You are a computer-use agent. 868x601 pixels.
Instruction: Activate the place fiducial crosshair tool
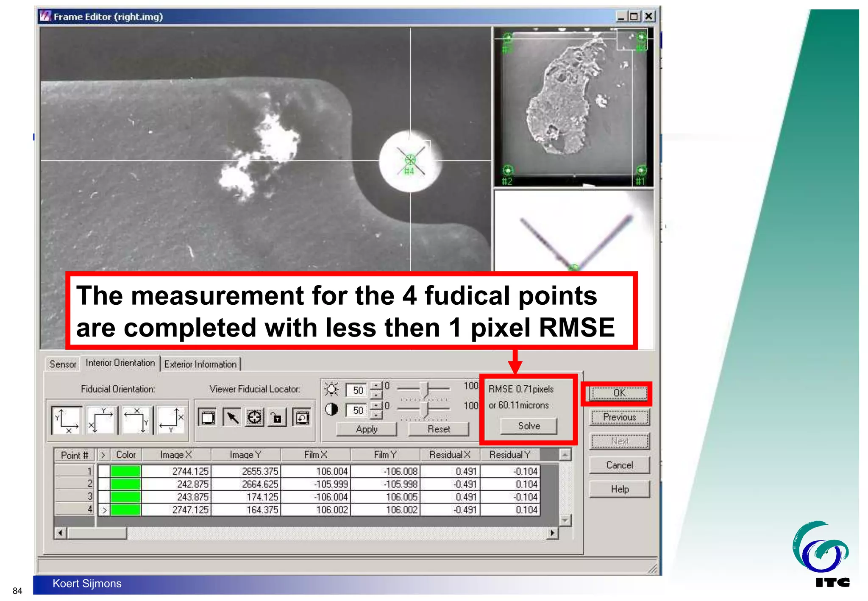(x=255, y=417)
